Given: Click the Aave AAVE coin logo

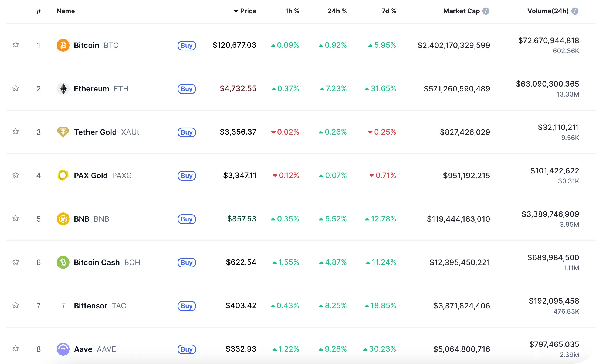Looking at the screenshot, I should 63,349.
